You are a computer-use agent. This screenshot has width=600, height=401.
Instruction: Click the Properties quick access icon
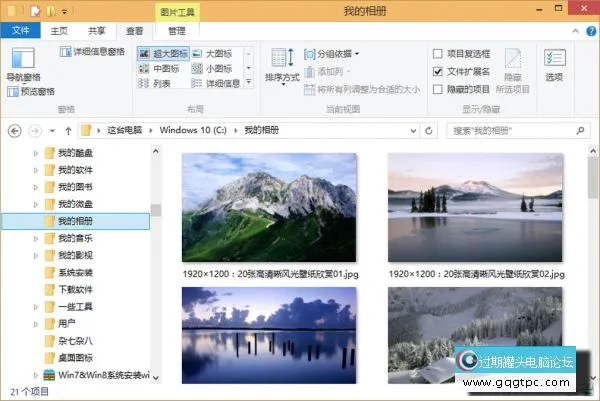[35, 11]
